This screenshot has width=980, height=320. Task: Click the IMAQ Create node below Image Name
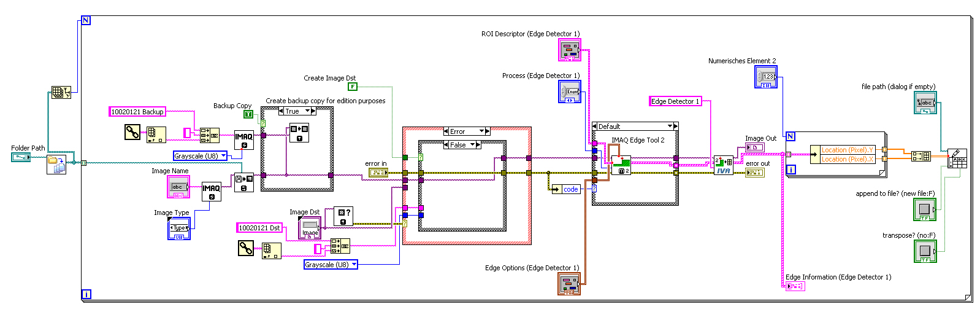click(212, 192)
